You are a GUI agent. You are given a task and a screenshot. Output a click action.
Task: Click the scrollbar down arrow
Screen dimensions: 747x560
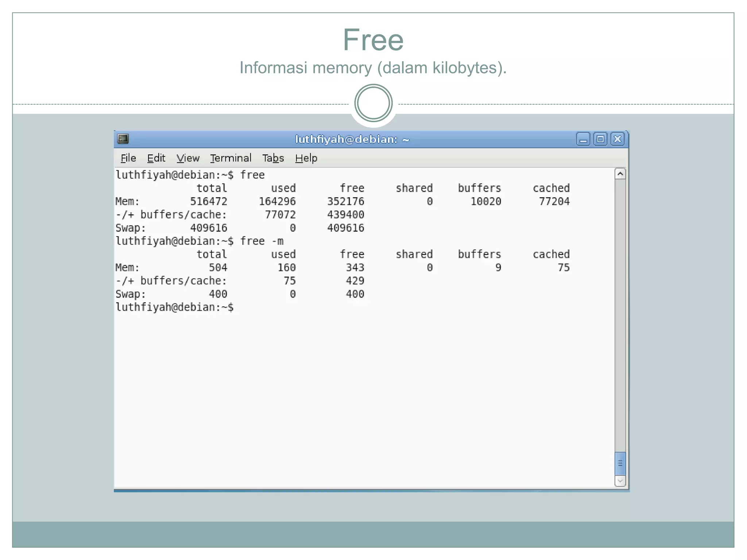620,481
